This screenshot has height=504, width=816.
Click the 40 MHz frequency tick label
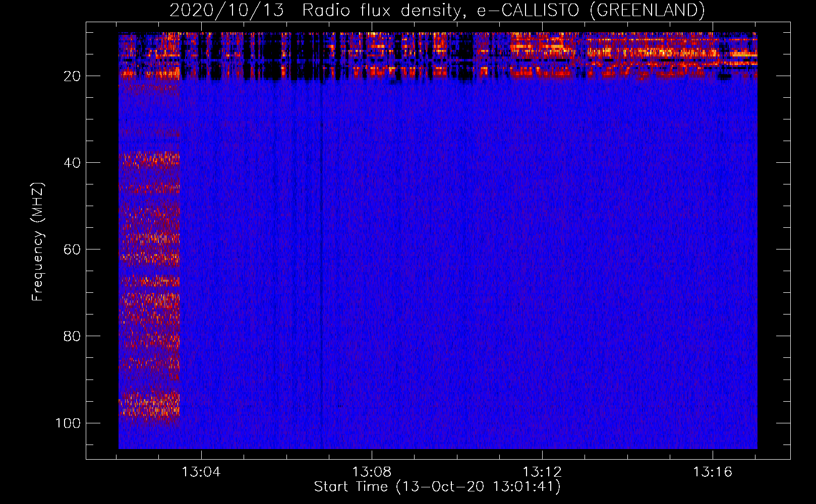[x=72, y=163]
